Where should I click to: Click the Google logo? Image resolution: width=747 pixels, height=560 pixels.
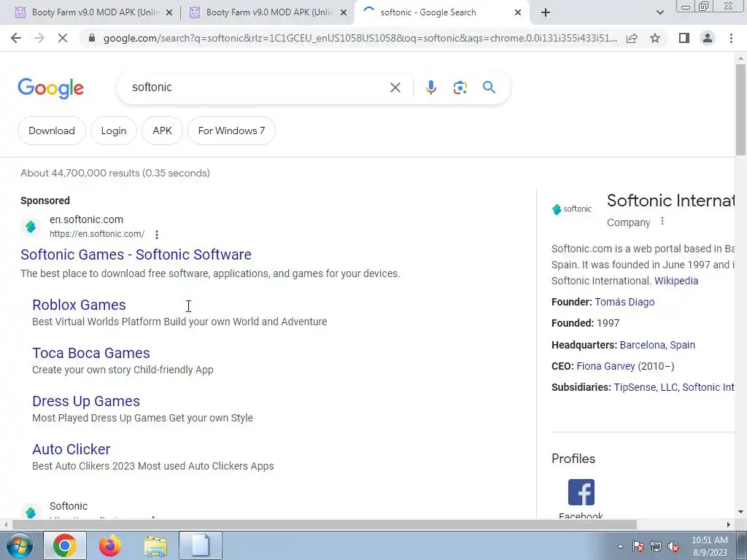click(x=50, y=88)
